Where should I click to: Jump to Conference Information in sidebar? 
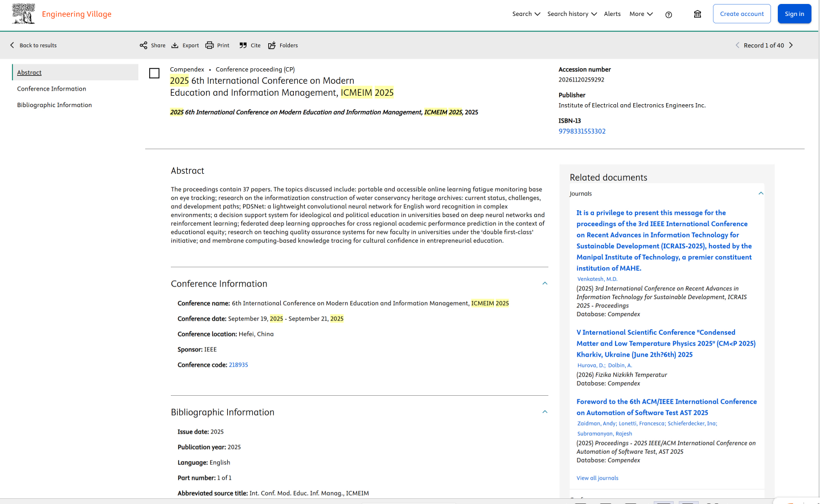(x=52, y=89)
